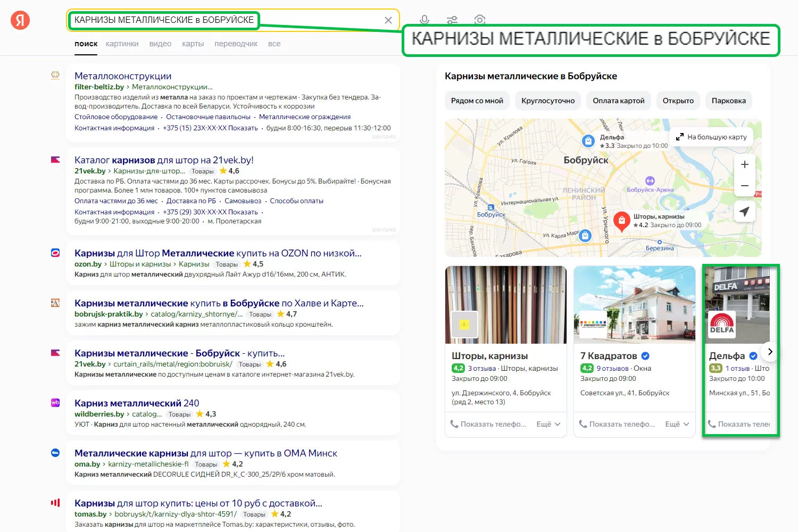This screenshot has width=798, height=532.
Task: Toggle the 'Круглосуточно' filter chip
Action: [x=548, y=101]
